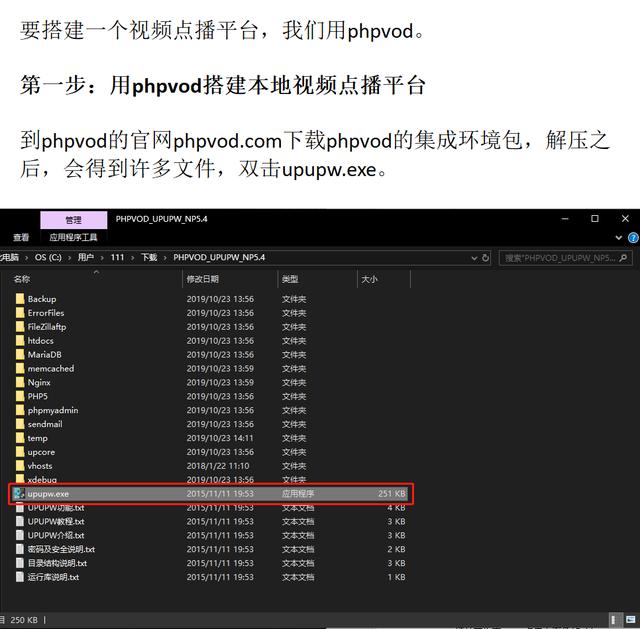Select the FileZillaftp folder icon
The image size is (640, 629).
tap(20, 327)
